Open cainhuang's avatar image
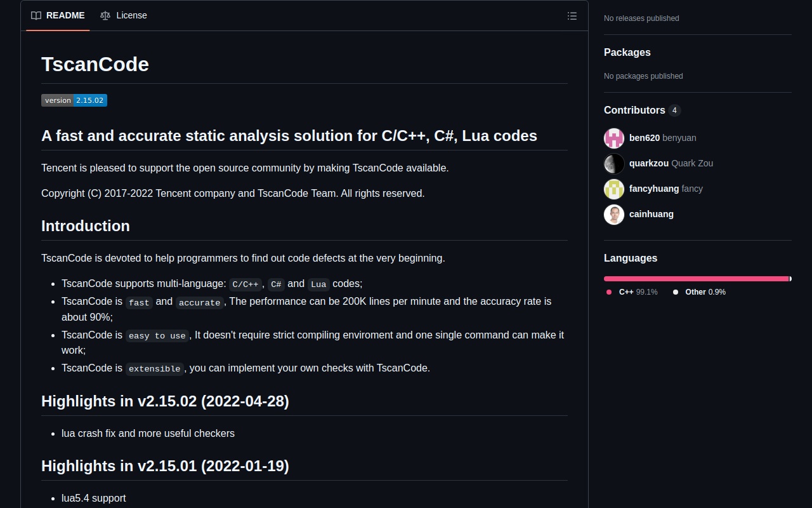 point(614,214)
